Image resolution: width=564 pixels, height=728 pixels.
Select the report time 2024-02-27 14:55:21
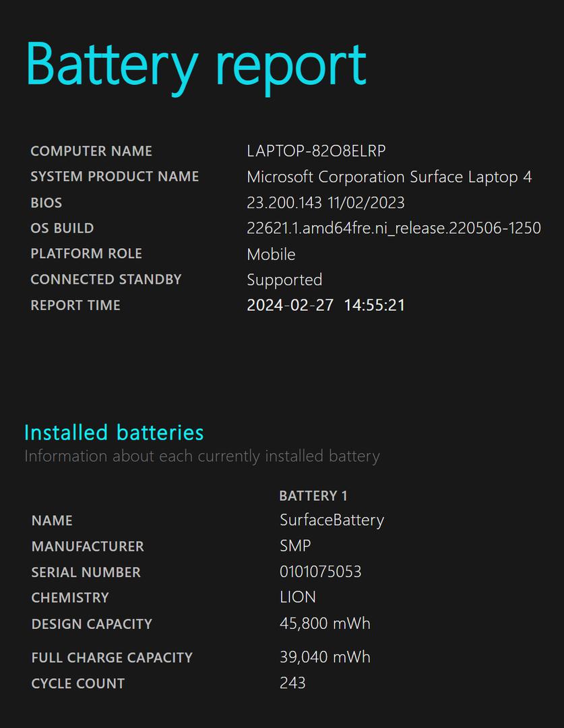(x=326, y=305)
